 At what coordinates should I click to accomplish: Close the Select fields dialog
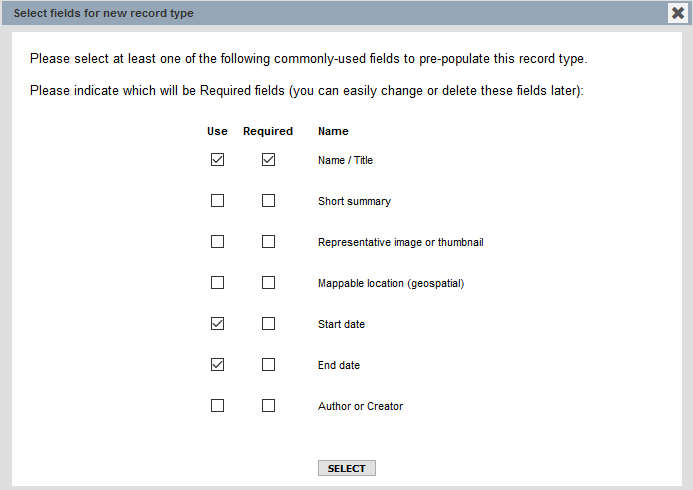click(678, 13)
